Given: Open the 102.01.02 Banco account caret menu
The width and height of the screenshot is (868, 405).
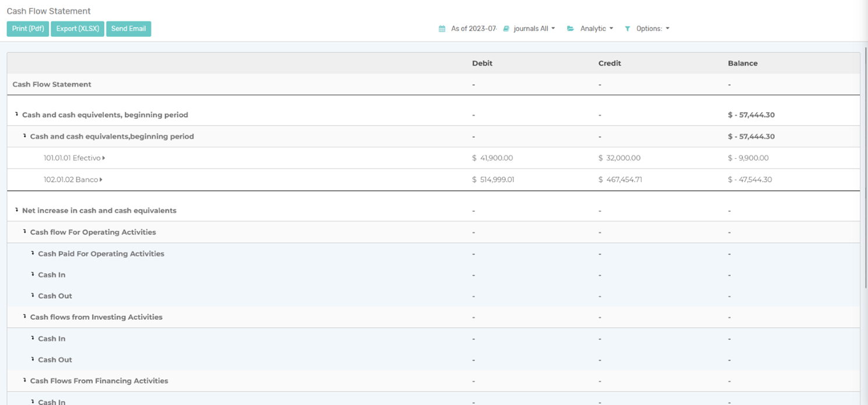Looking at the screenshot, I should pos(101,180).
